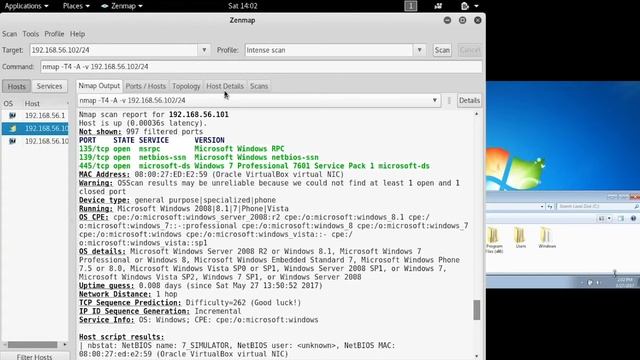Toggle the Hosts view button
Viewport: 640px width, 360px height.
click(x=16, y=87)
